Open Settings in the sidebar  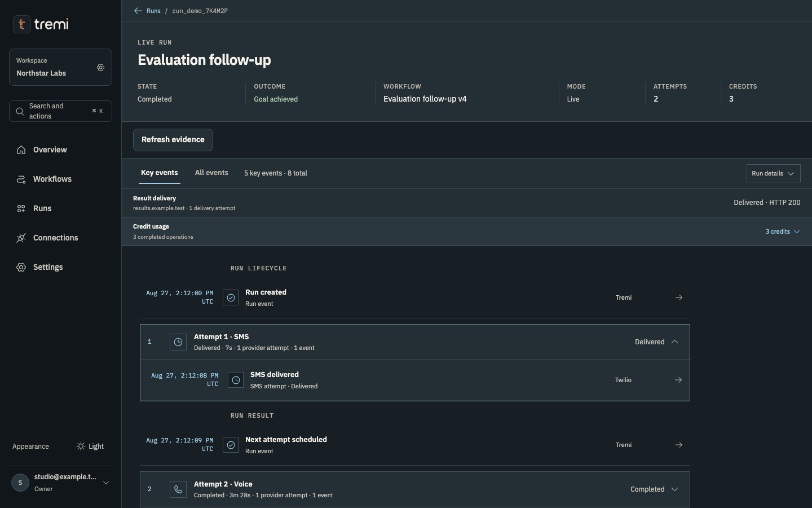[x=60, y=267]
